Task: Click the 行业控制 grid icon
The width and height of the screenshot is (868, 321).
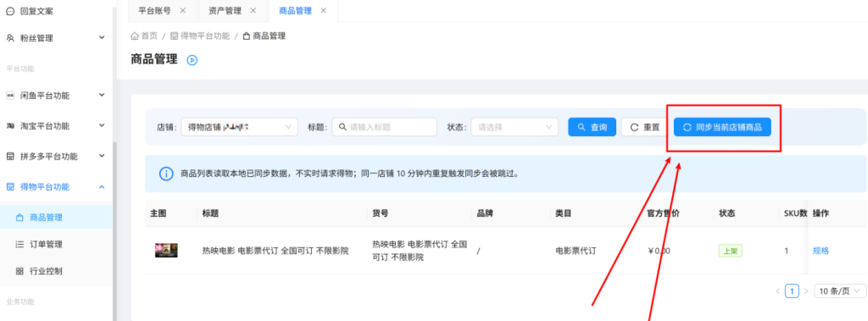Action: (x=19, y=271)
